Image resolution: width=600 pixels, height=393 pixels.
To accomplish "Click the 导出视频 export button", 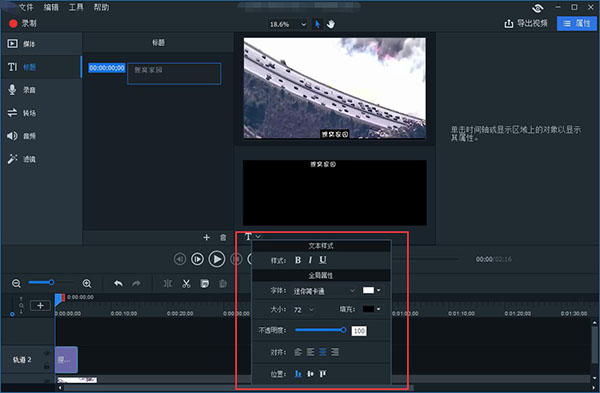I will 526,23.
